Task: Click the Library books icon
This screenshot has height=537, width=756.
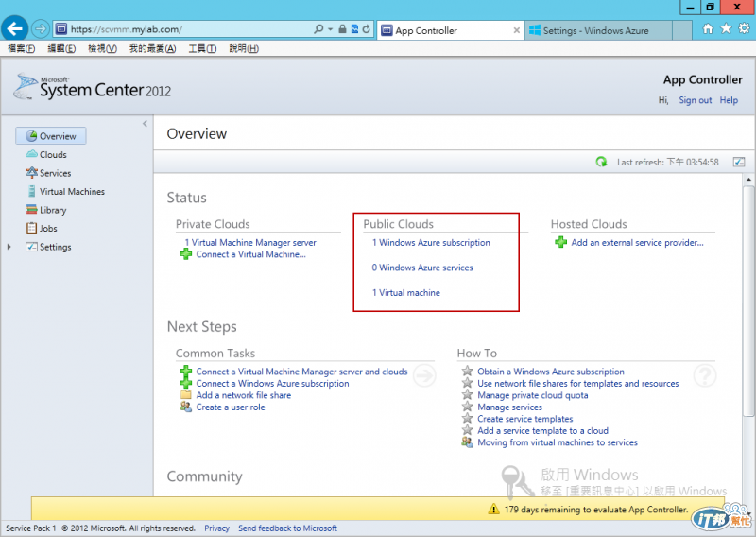Action: (32, 209)
